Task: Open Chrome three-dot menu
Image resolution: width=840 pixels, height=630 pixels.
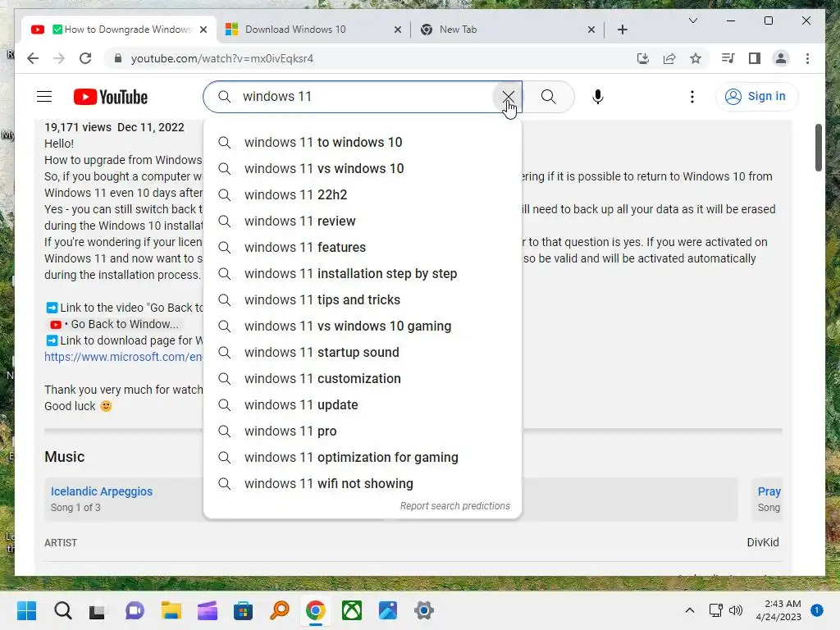Action: [807, 58]
